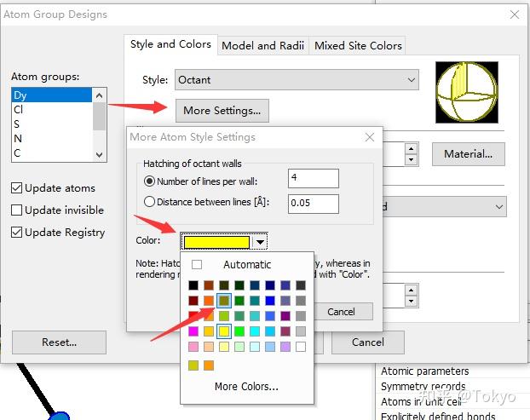Open the Mixed Site Colors tab
Viewport: 530px width, 420px height.
[357, 45]
